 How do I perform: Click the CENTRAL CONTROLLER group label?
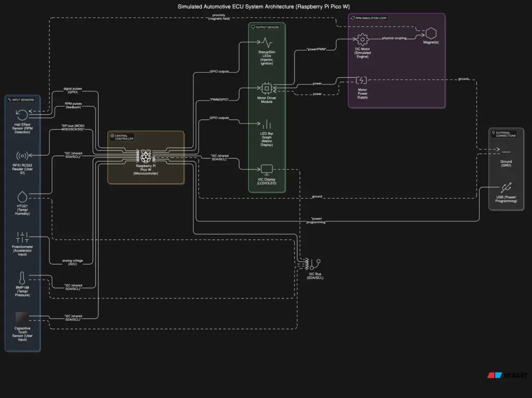coord(122,137)
